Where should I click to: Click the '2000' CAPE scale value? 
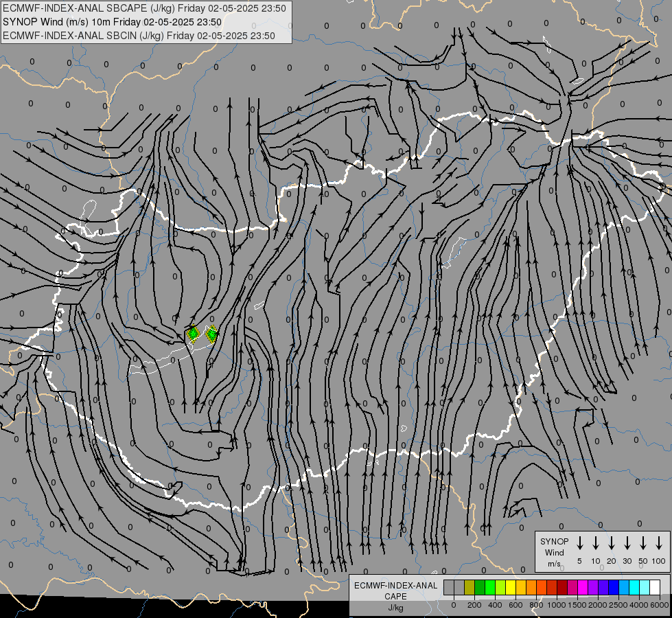[598, 605]
